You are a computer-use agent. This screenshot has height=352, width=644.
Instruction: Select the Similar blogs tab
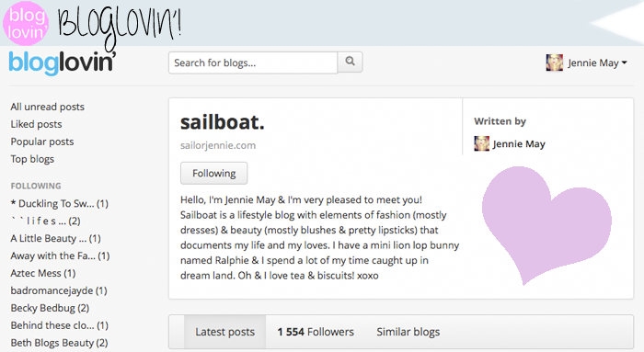point(408,332)
